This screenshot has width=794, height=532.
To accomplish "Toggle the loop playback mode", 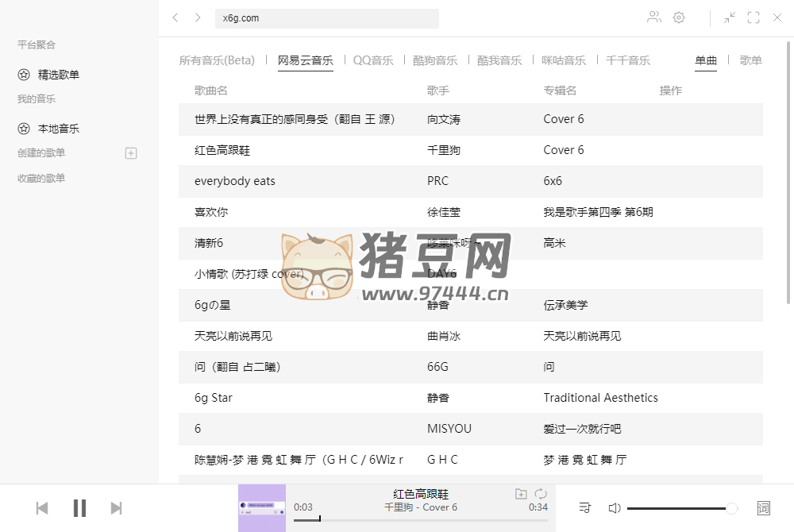I will coord(541,494).
